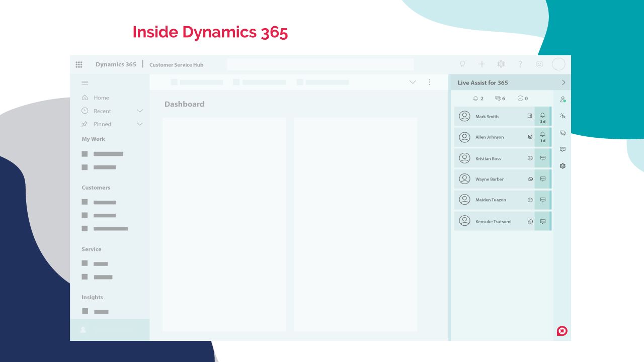
Task: Click the Help question mark icon
Action: 520,64
